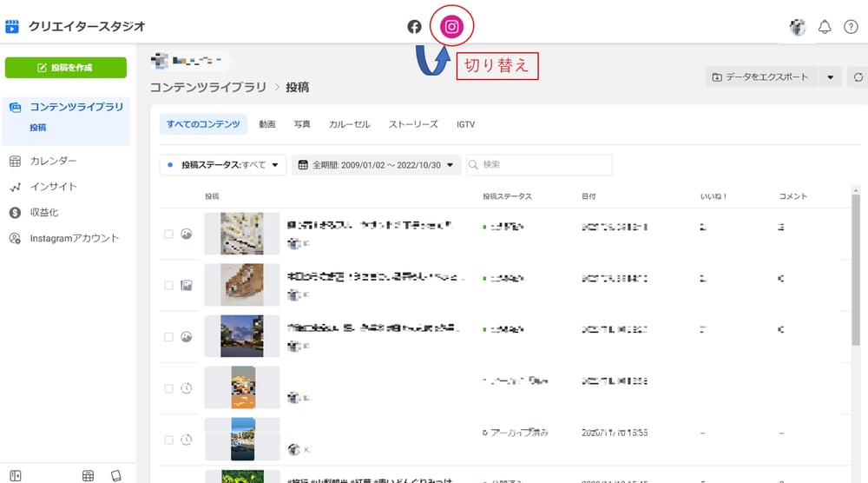Select the ストーリーズ tab

coord(413,124)
